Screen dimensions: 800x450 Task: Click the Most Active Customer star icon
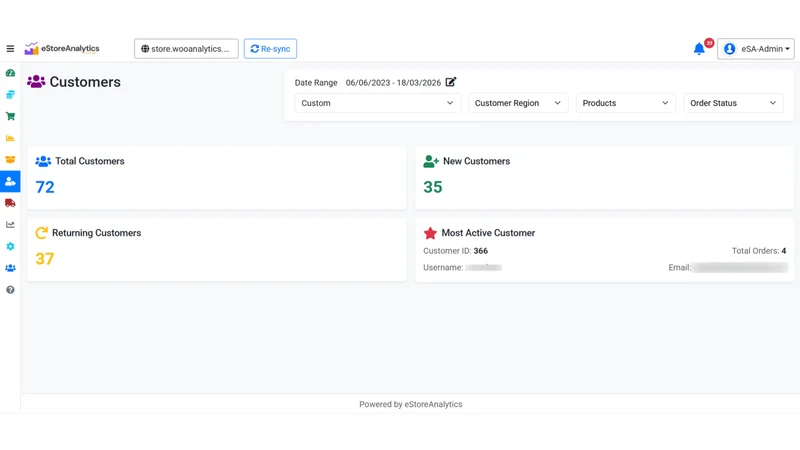pos(430,233)
